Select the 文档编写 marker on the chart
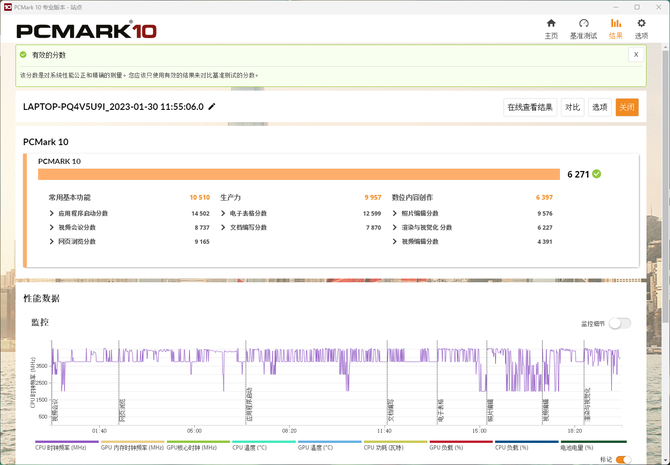Image resolution: width=670 pixels, height=465 pixels. pos(391,411)
